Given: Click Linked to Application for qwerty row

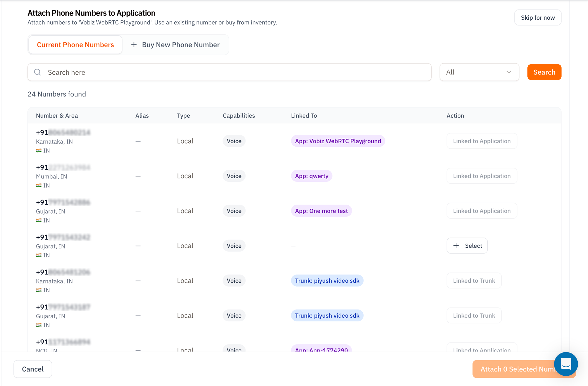Looking at the screenshot, I should pos(482,176).
